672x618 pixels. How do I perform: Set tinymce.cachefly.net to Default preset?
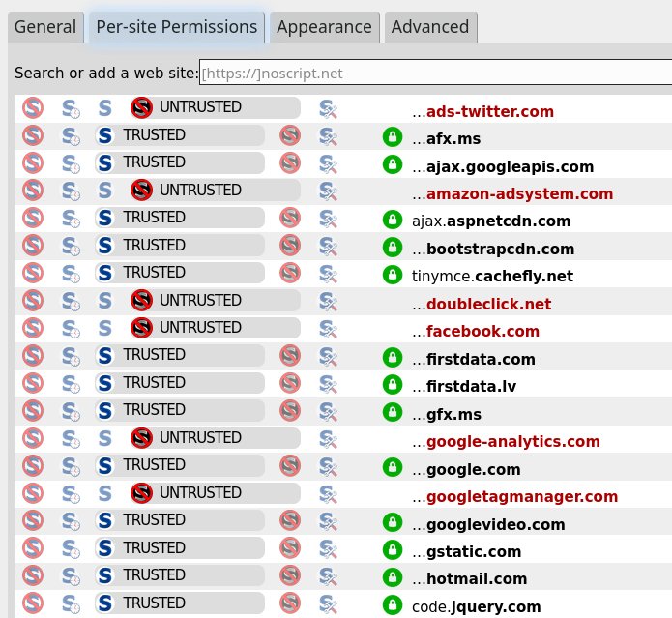(33, 273)
